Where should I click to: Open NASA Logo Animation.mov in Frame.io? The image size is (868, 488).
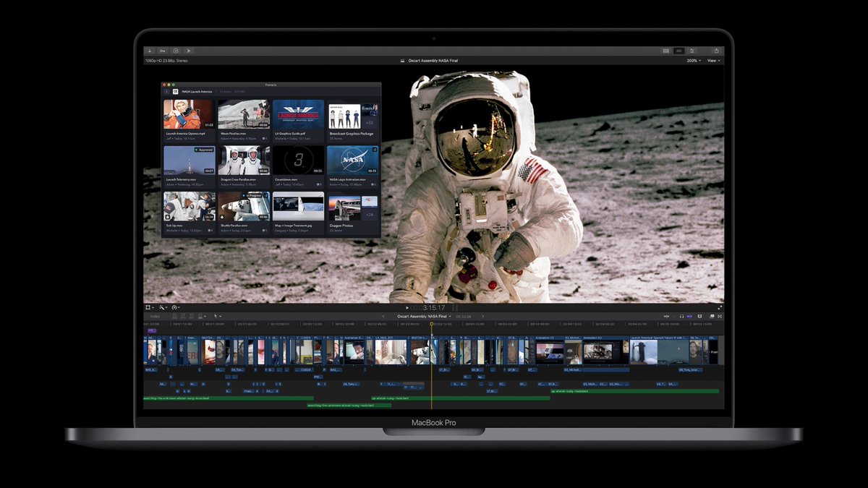(353, 160)
